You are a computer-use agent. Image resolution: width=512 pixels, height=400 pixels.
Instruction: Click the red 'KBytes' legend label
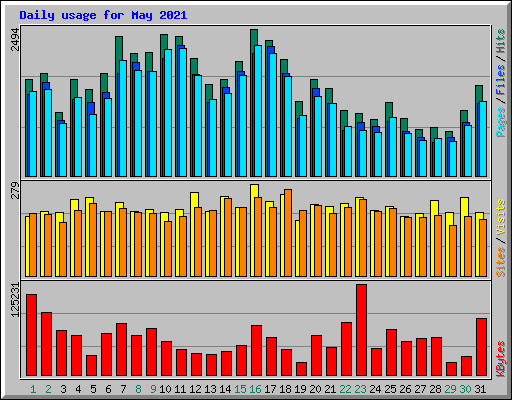(501, 359)
